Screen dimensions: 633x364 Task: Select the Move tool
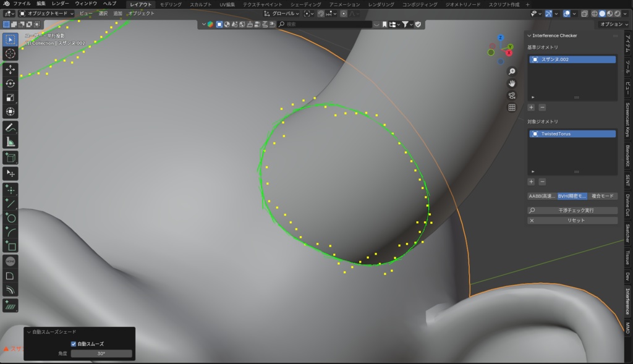click(9, 70)
